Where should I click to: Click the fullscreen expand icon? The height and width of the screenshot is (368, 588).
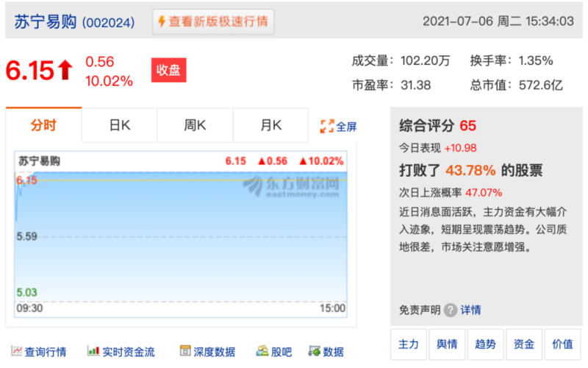327,126
